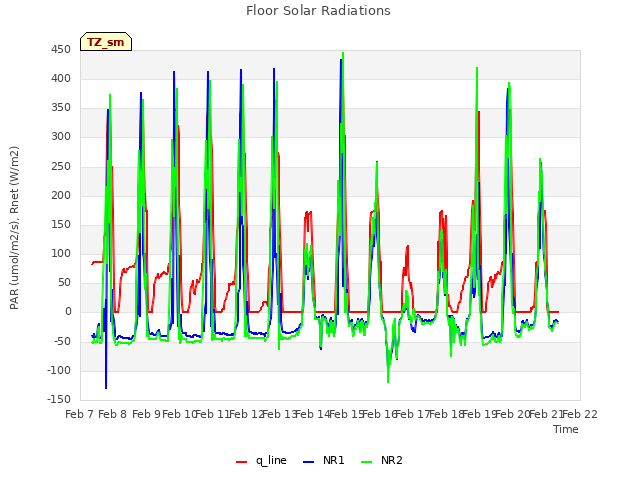Screen dimensions: 640x480
Task: Click the Time x-axis label
Action: point(566,429)
